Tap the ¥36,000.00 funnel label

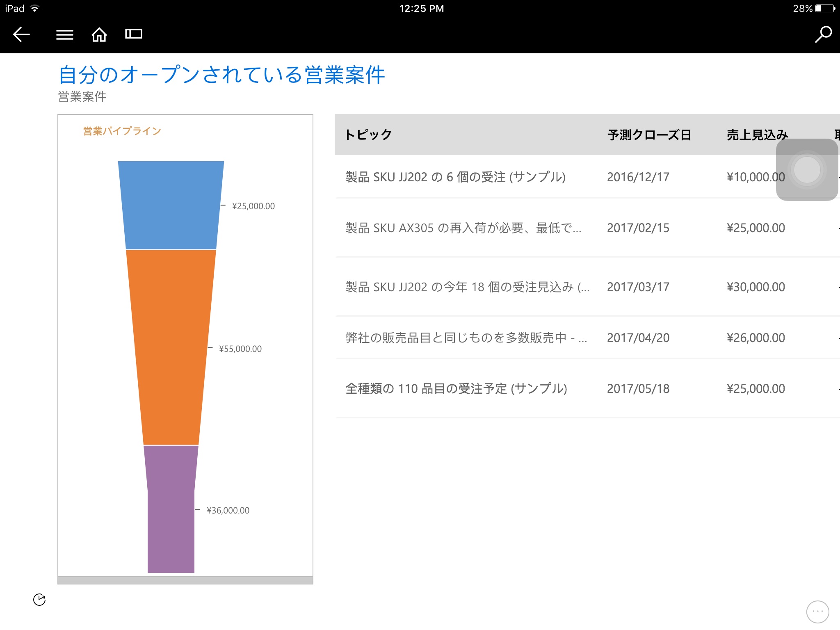click(228, 510)
